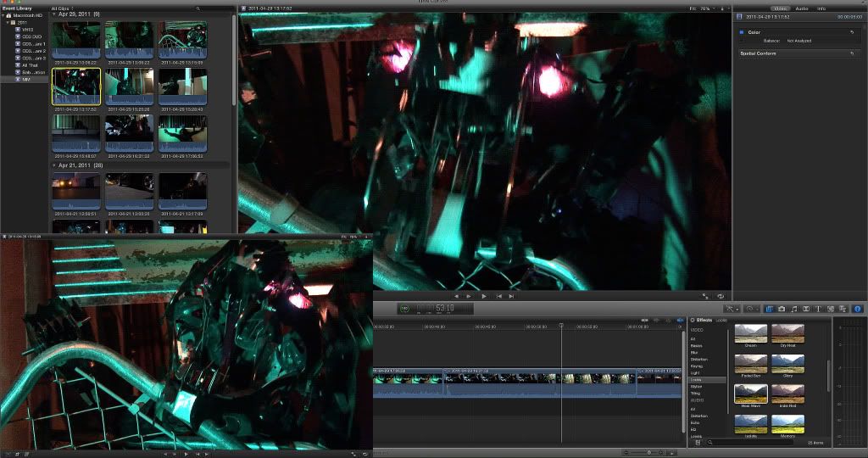Toggle the Color effect checkbox
868x458 pixels.
tap(742, 32)
